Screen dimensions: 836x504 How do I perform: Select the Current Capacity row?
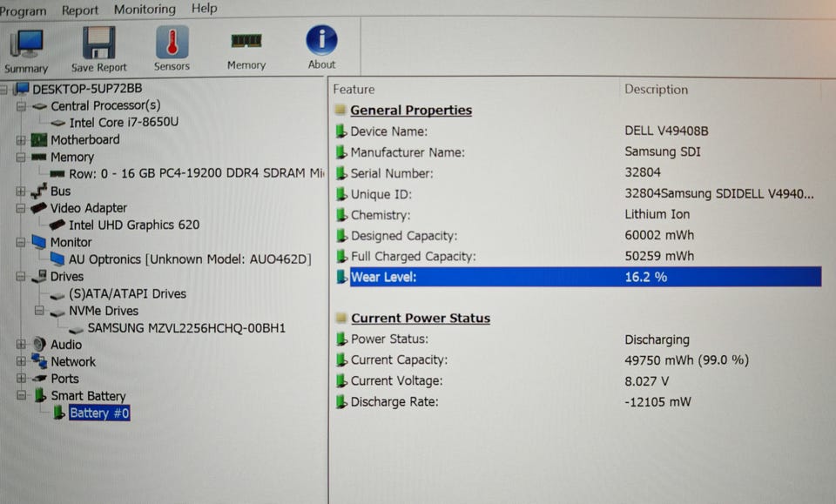pos(578,360)
